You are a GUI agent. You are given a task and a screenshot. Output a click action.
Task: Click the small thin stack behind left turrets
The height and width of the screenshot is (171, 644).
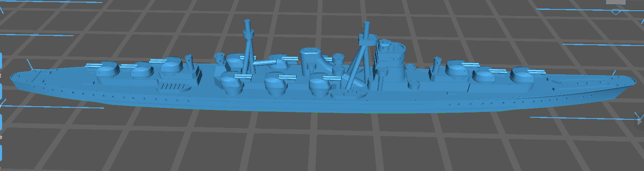click(x=189, y=62)
